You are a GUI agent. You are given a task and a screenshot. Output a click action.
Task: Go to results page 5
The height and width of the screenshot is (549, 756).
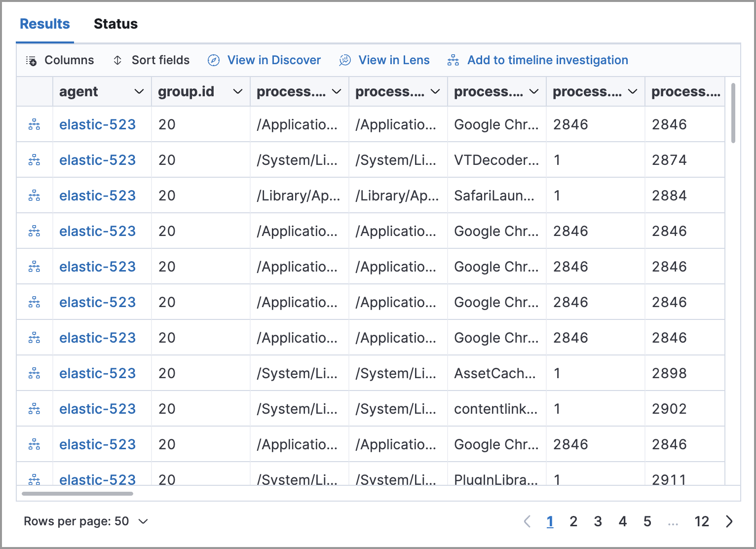[x=647, y=521]
